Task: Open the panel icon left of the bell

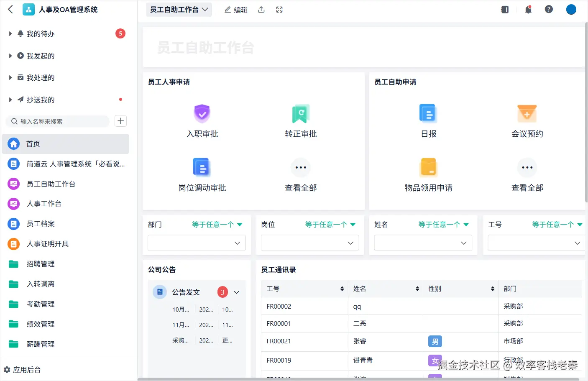Action: pyautogui.click(x=505, y=9)
